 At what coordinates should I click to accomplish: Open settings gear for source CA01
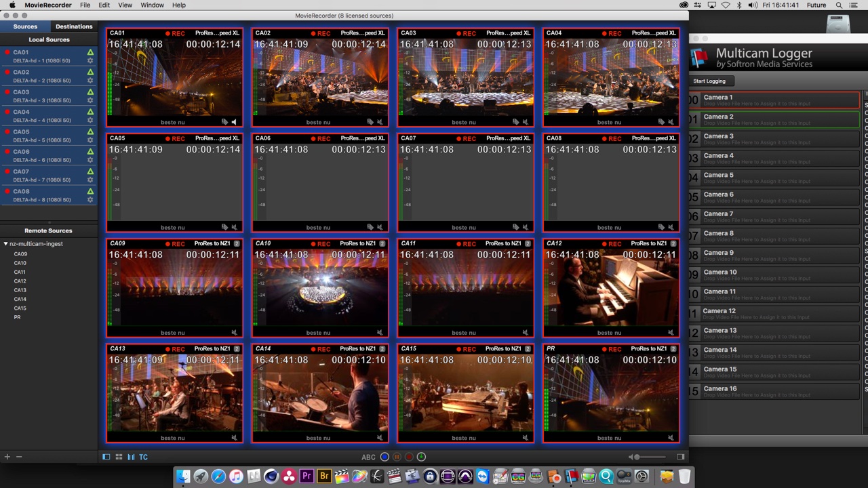point(90,61)
